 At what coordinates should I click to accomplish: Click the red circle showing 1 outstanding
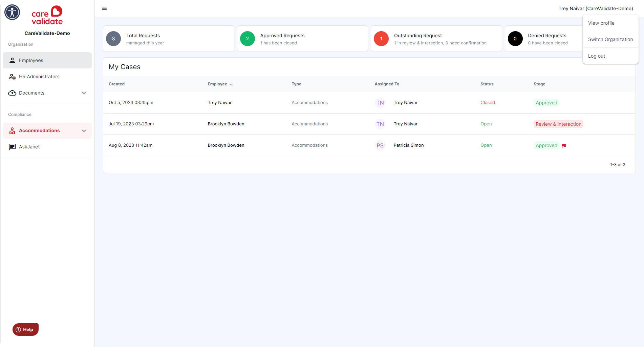pyautogui.click(x=381, y=39)
